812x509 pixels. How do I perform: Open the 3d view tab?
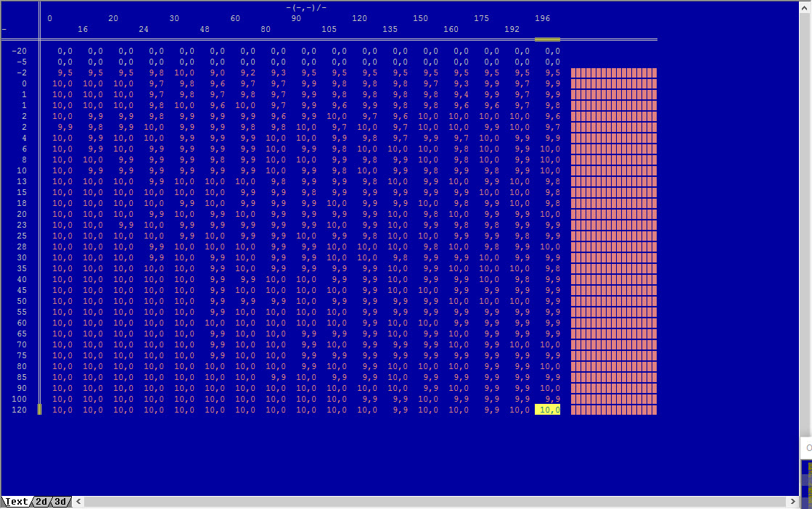click(61, 501)
